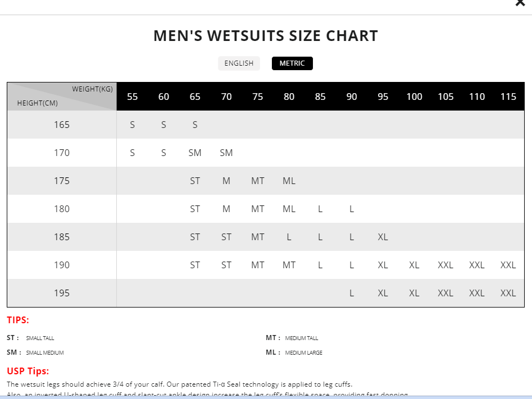
Task: Click the 180 cm height row label
Action: point(62,209)
